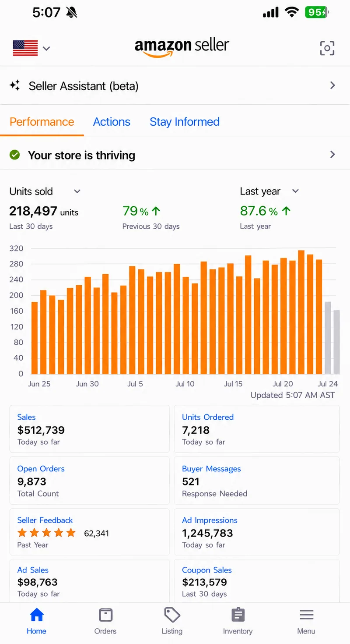Open the Sales card

89,428
